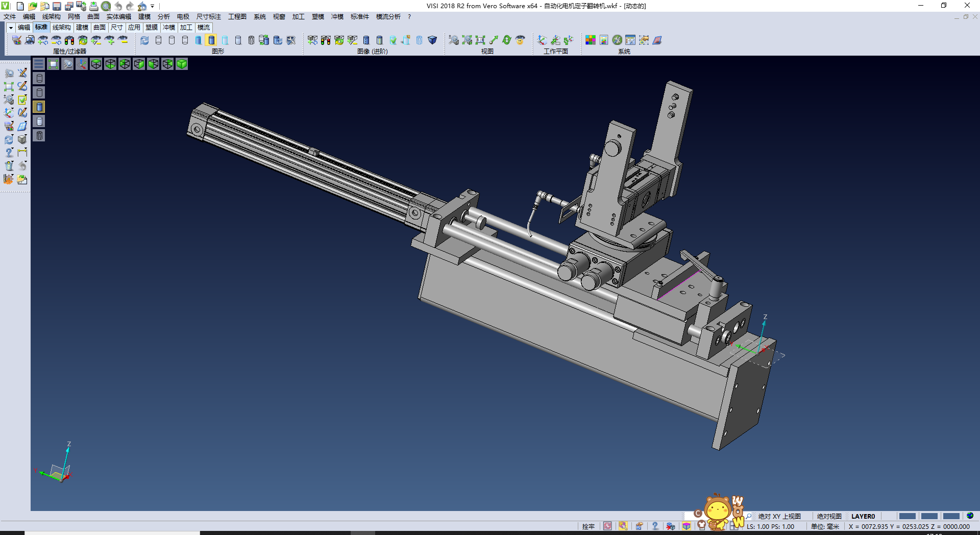Click the LAYER0 label in status bar
This screenshot has height=535, width=980.
pyautogui.click(x=863, y=516)
